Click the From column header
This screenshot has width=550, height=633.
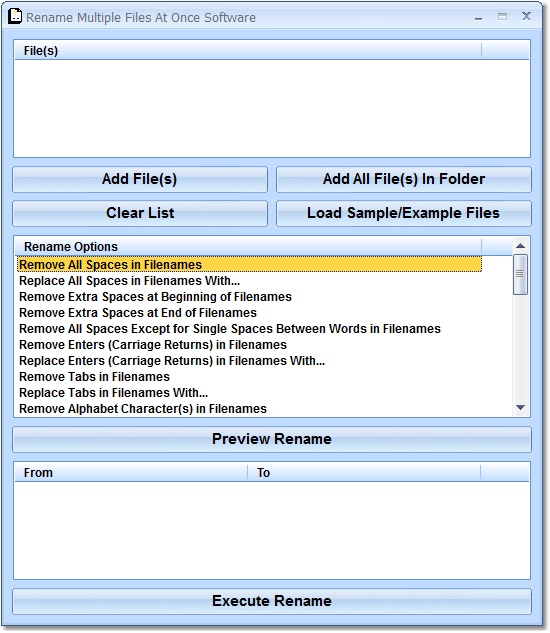coord(131,473)
